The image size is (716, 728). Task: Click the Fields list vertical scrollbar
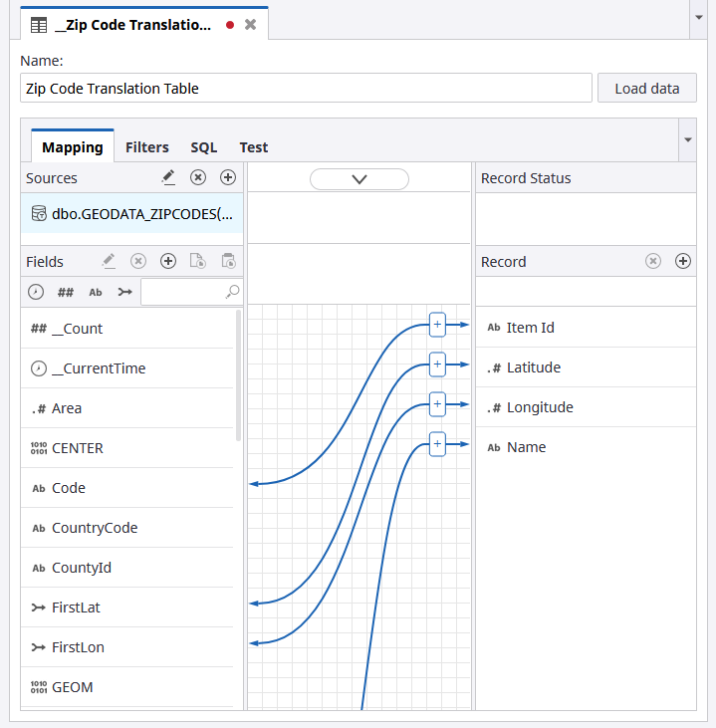238,375
